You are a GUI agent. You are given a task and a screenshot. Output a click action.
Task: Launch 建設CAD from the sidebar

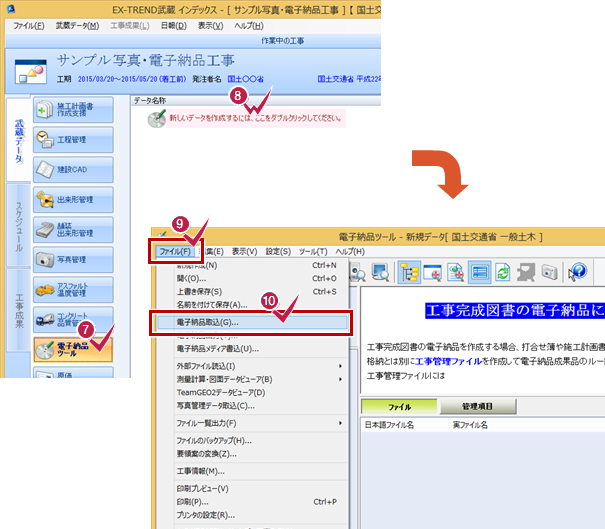coord(73,170)
